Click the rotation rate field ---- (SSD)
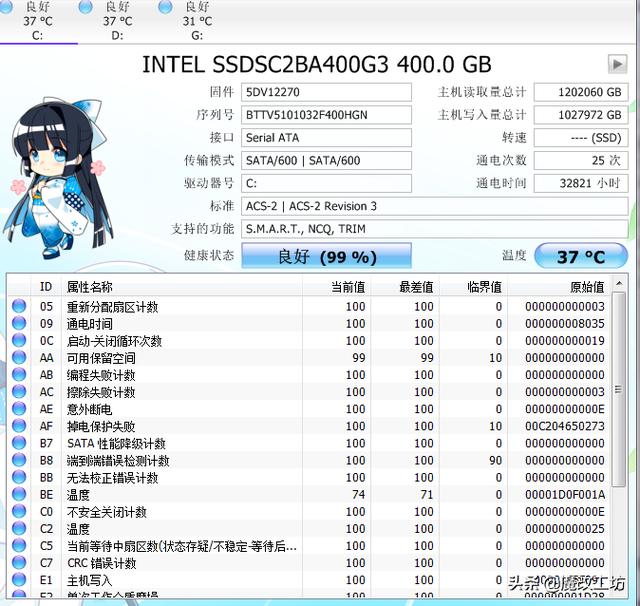The width and height of the screenshot is (640, 606). [x=581, y=138]
